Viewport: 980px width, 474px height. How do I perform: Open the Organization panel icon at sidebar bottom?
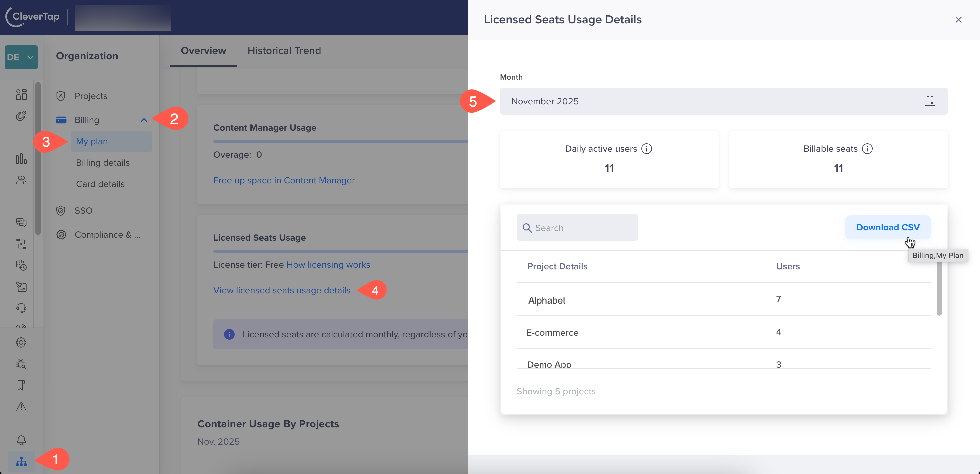21,461
